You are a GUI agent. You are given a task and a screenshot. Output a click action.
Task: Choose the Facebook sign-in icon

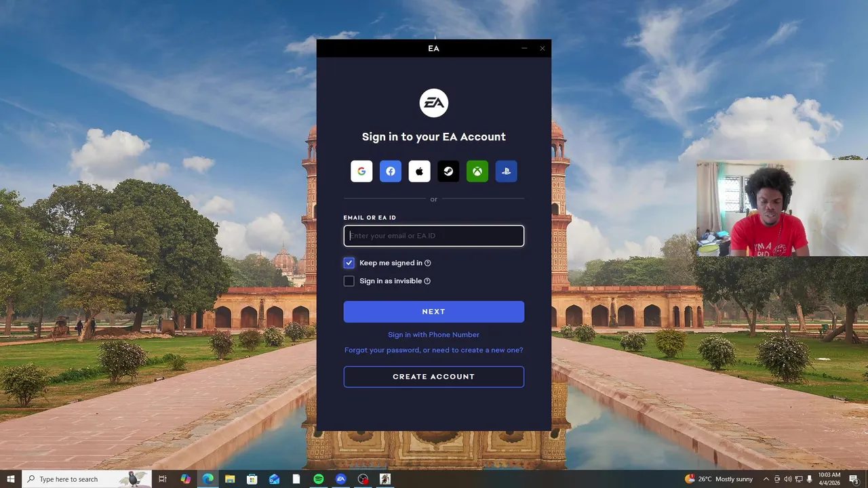[391, 171]
